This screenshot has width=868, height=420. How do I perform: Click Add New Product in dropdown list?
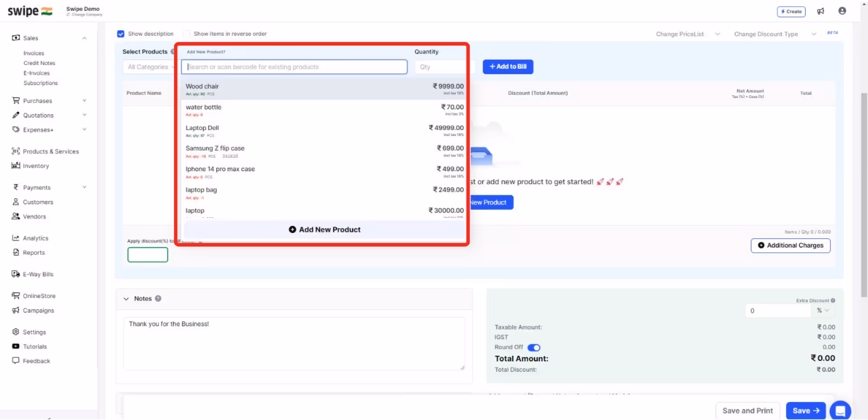(325, 230)
